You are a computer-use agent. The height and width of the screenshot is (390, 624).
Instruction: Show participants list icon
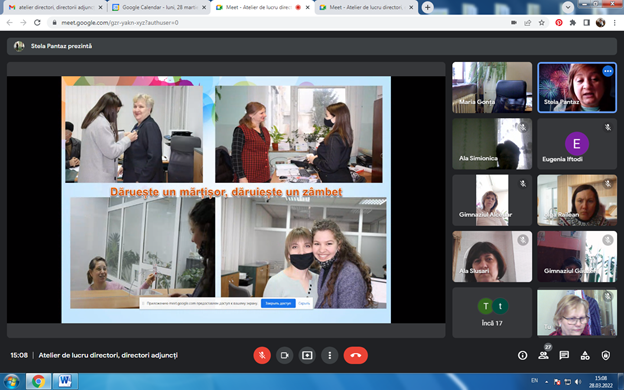tap(543, 355)
